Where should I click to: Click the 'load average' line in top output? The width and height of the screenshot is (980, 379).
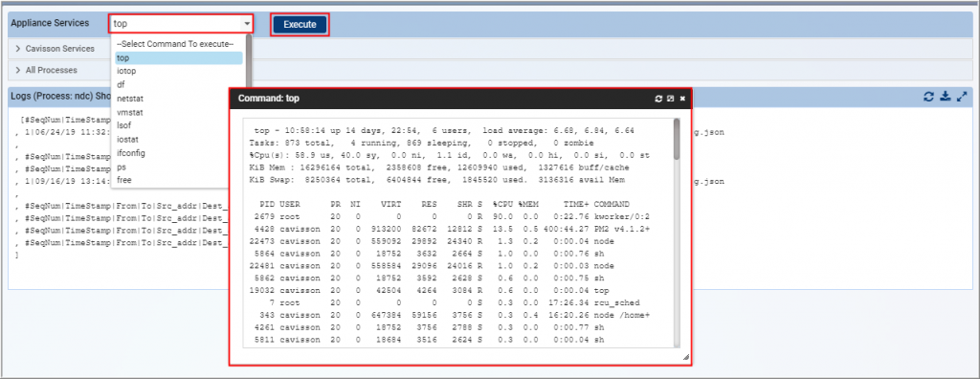[x=444, y=131]
